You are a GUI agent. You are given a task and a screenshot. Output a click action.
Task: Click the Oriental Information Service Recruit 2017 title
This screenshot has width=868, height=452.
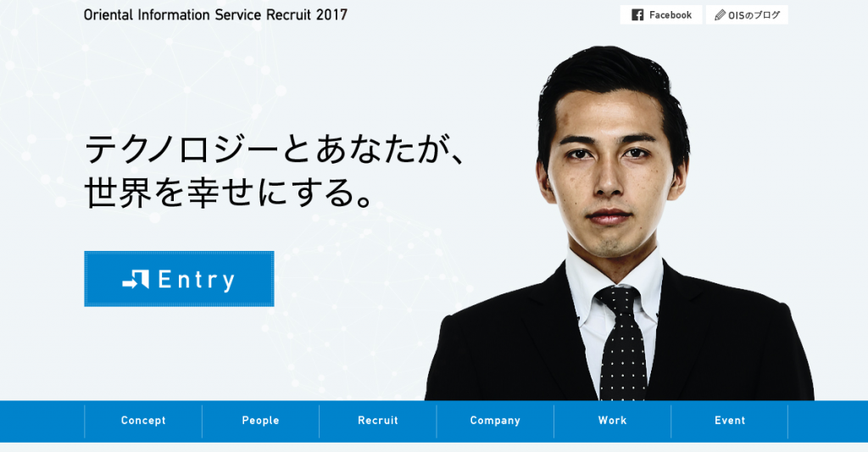[215, 15]
